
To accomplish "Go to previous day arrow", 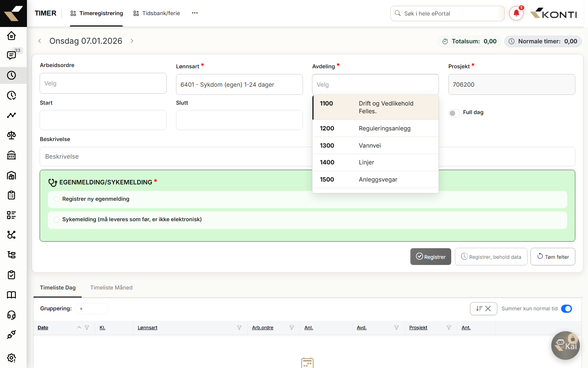I will [x=40, y=41].
